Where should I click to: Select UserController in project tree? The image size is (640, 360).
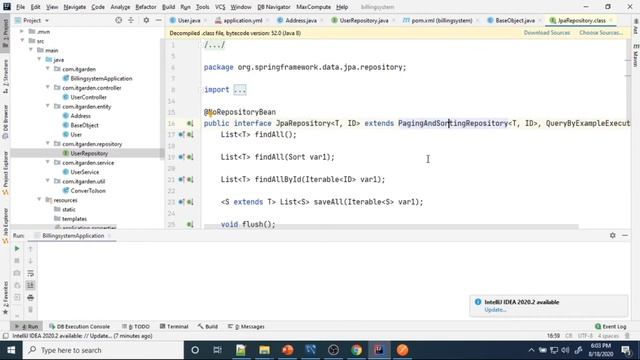tap(88, 97)
